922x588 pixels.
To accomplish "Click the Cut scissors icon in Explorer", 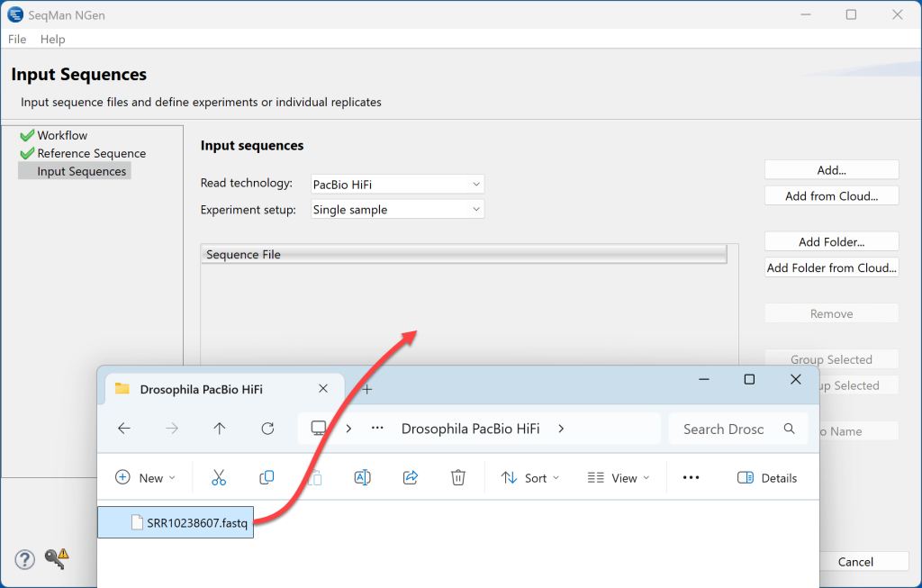I will pyautogui.click(x=219, y=477).
